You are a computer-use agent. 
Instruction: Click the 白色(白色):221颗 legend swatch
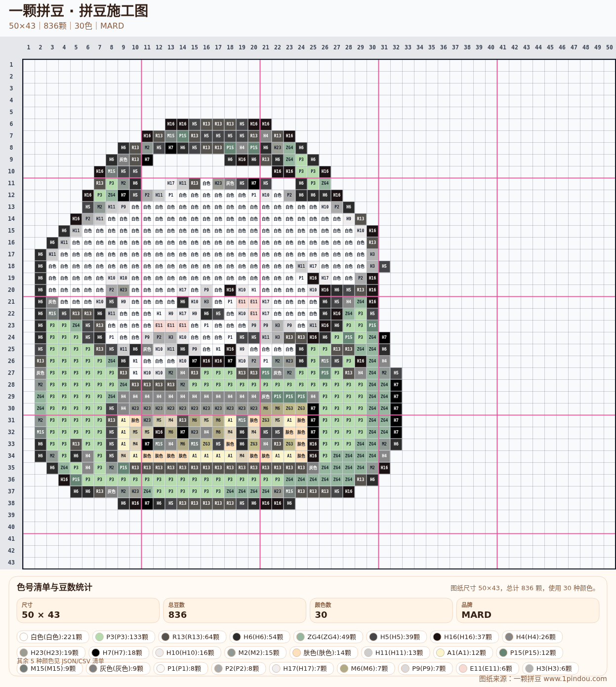coord(53,637)
